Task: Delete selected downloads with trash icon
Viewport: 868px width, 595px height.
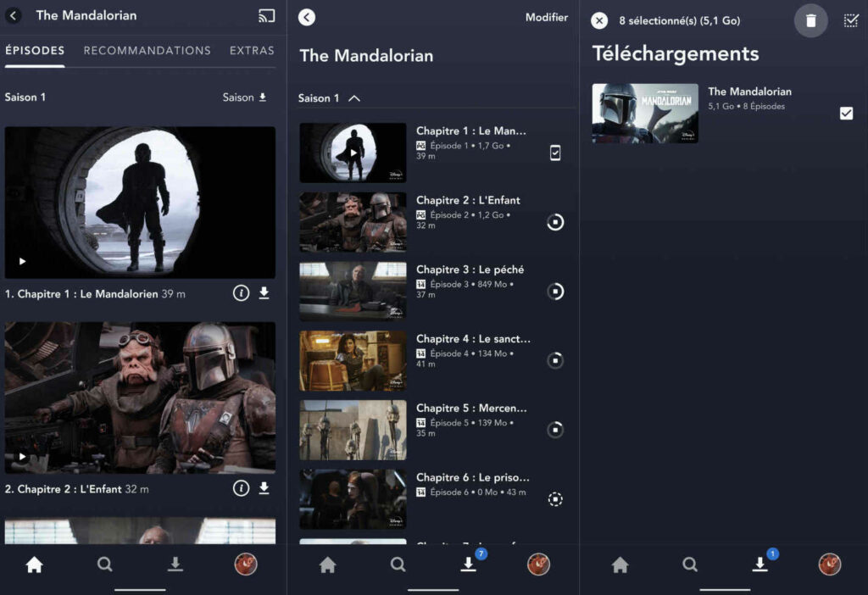Action: (811, 20)
